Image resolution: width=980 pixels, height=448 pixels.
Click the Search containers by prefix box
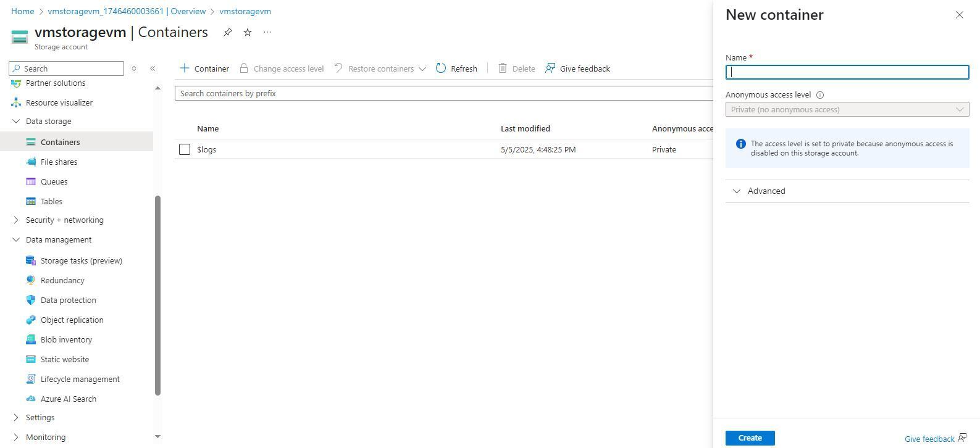(444, 93)
